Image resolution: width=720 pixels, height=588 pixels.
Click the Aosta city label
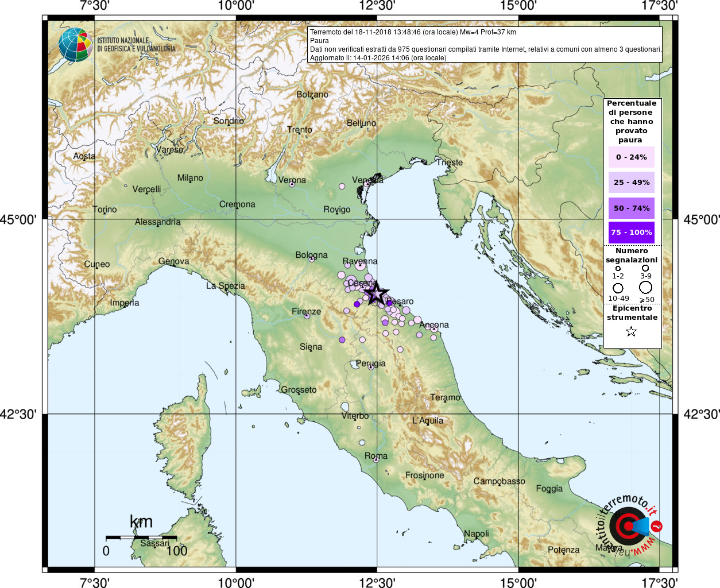(84, 156)
